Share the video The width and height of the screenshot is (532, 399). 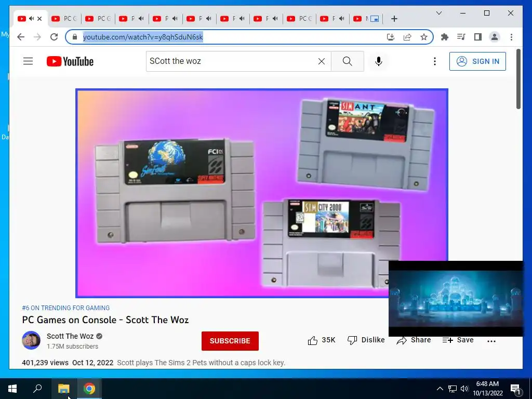pyautogui.click(x=414, y=340)
